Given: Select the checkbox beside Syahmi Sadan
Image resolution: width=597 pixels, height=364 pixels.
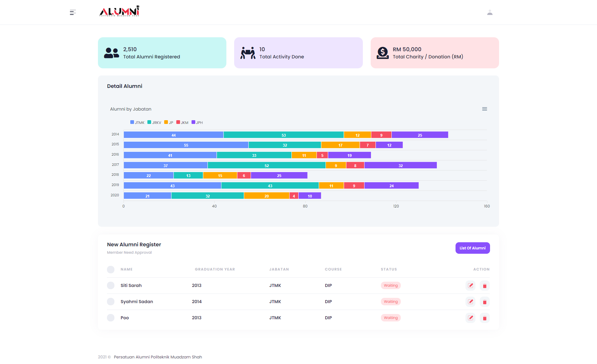Looking at the screenshot, I should [111, 302].
